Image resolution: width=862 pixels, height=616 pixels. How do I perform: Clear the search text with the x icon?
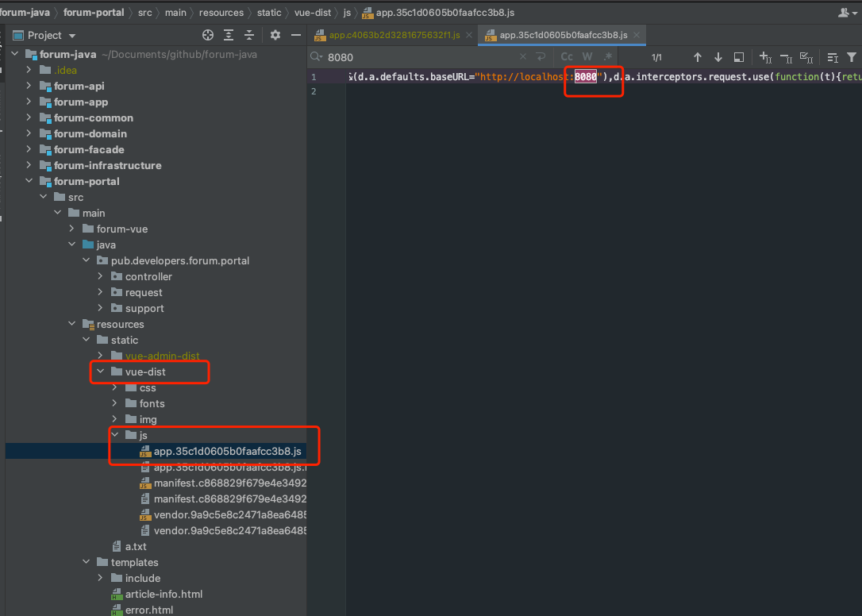(523, 56)
